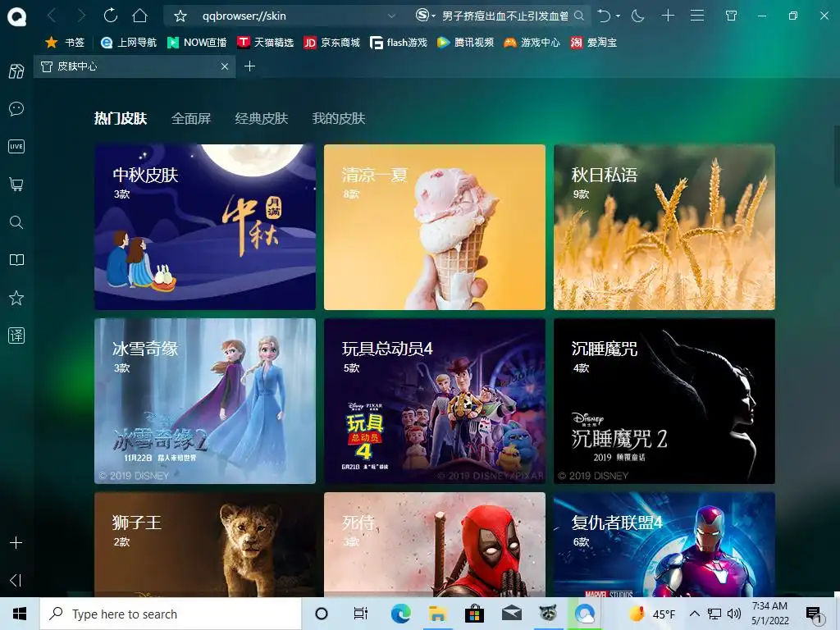Click the QQ Browser logo icon
Image resolution: width=840 pixels, height=630 pixels.
(x=16, y=16)
